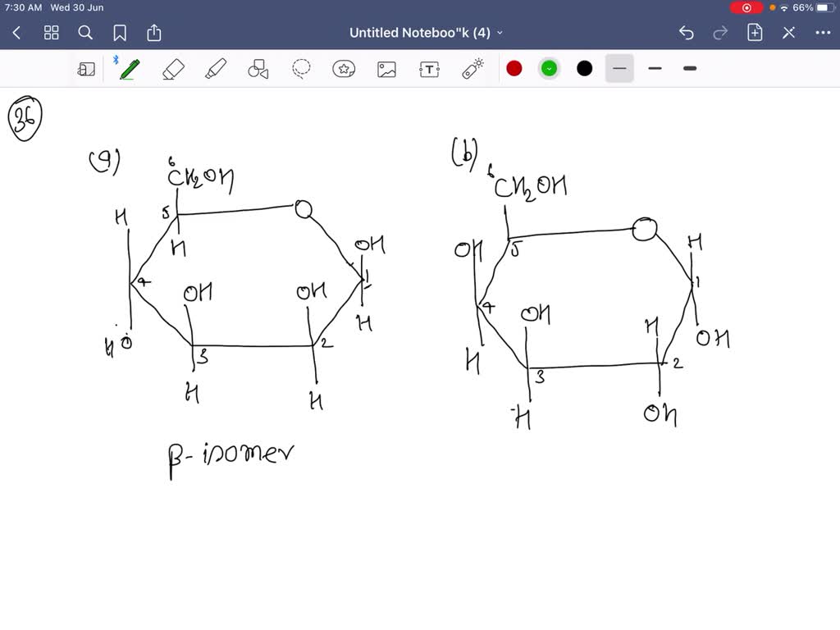The width and height of the screenshot is (840, 630).
Task: Insert an image with the Photo tool
Action: click(x=386, y=69)
